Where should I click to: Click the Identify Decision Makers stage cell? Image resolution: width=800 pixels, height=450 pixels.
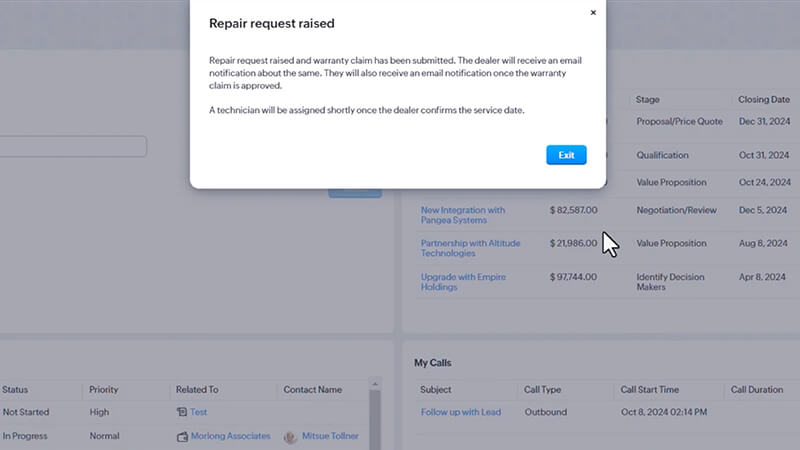coord(670,282)
